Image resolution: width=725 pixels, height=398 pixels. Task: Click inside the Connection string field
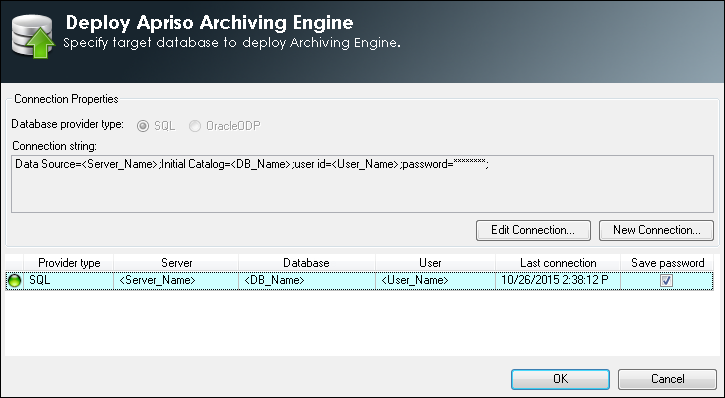click(362, 184)
